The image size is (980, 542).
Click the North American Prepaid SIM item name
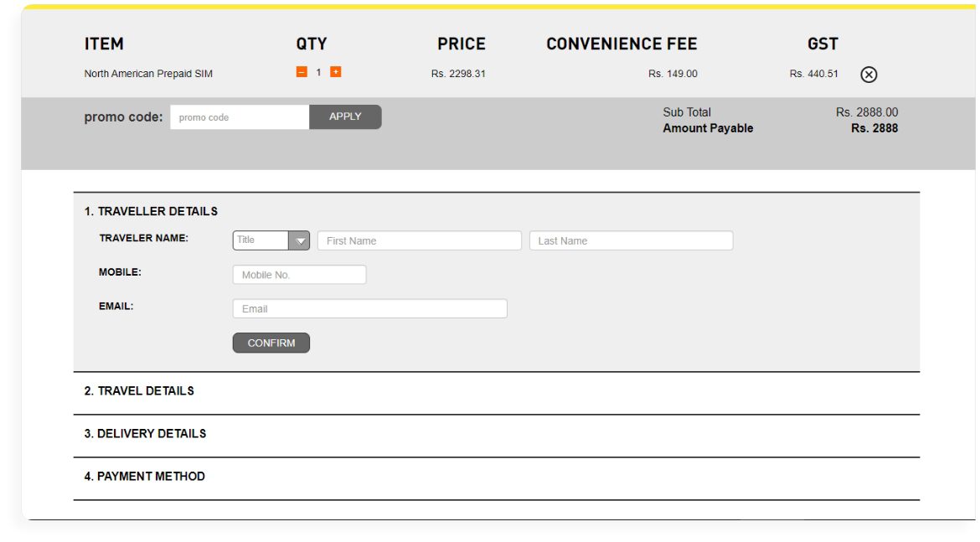pyautogui.click(x=148, y=74)
